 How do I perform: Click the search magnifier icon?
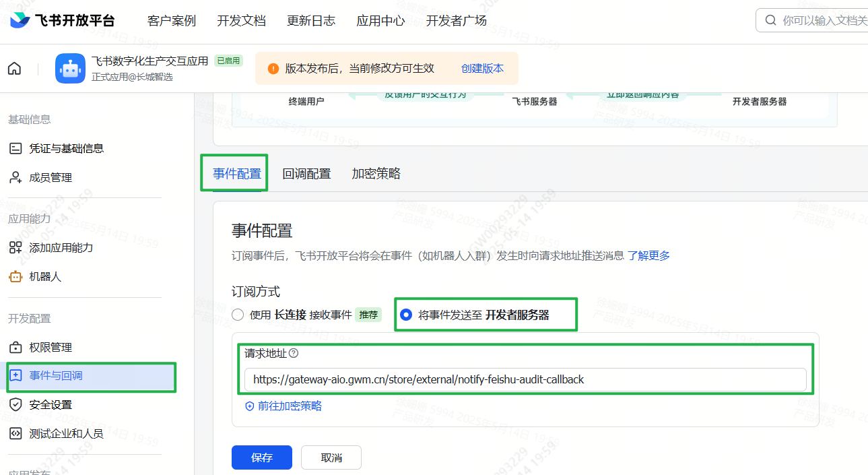771,20
